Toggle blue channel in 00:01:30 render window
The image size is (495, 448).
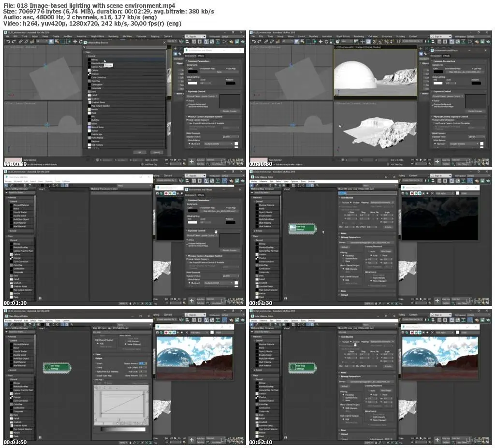(420, 193)
